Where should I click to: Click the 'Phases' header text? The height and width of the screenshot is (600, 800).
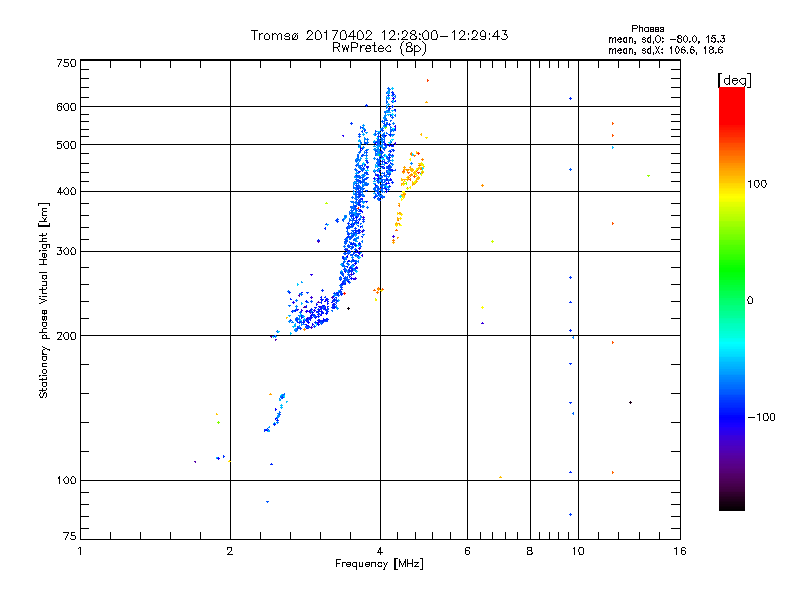click(x=647, y=29)
